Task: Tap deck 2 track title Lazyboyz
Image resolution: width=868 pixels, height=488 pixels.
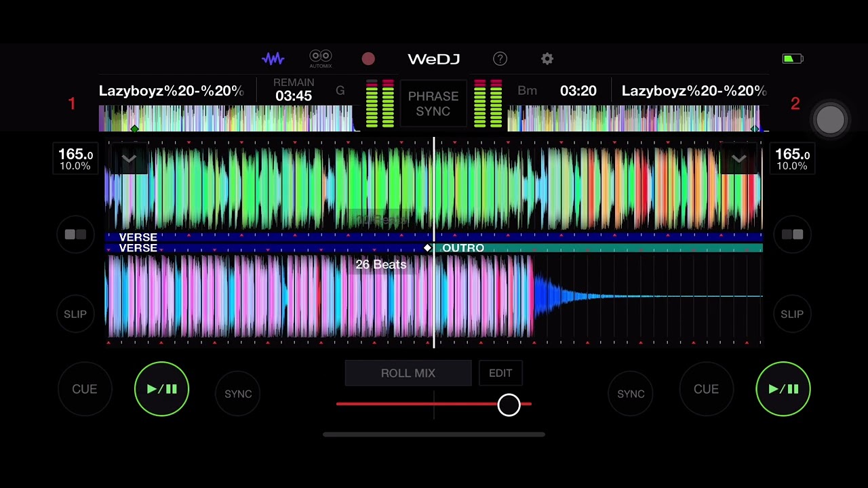Action: (x=694, y=91)
